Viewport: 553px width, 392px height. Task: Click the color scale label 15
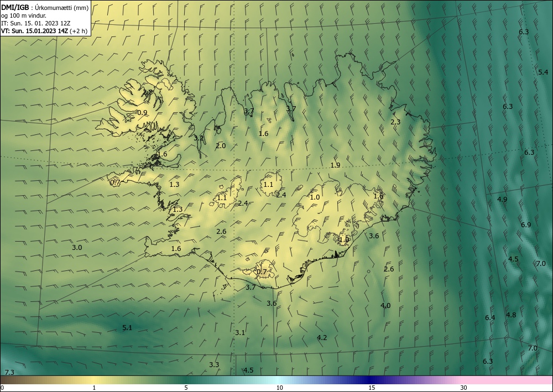click(x=372, y=388)
